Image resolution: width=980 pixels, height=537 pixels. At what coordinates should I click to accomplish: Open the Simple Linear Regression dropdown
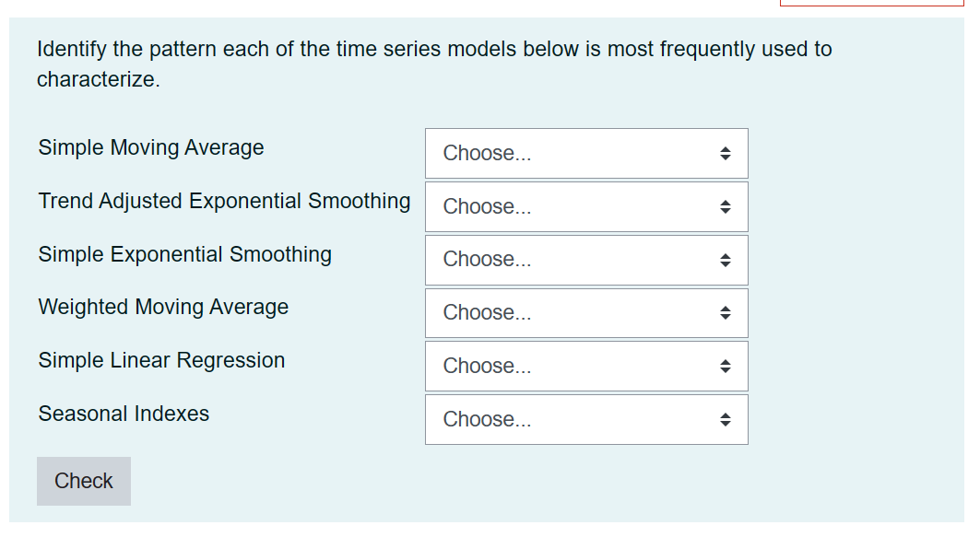click(x=586, y=366)
